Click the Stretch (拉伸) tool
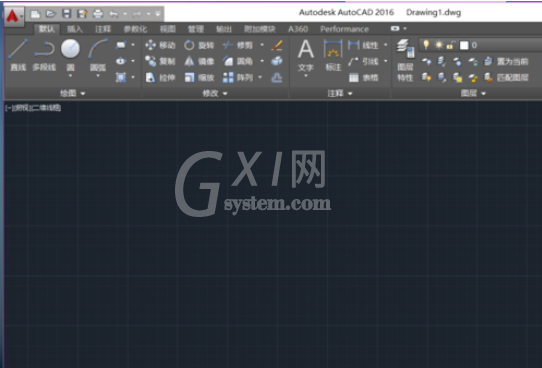Viewport: 542px width, 368px height. [x=160, y=77]
